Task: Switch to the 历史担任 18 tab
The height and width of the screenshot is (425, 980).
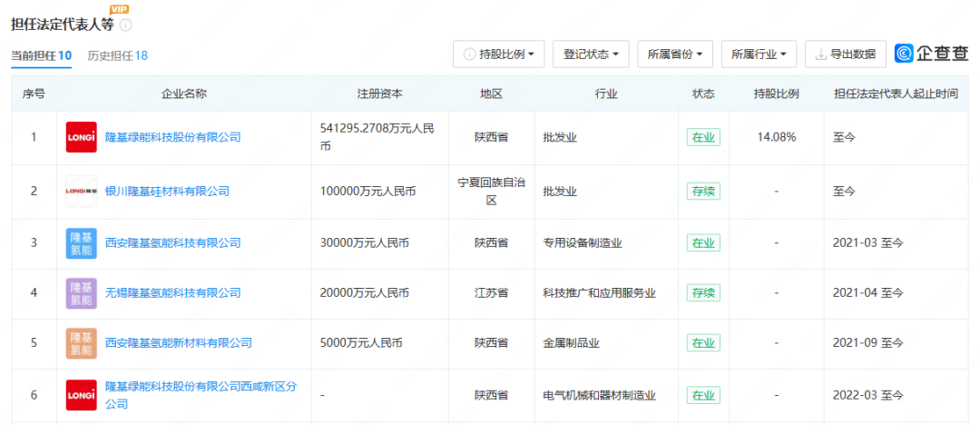Action: click(117, 55)
